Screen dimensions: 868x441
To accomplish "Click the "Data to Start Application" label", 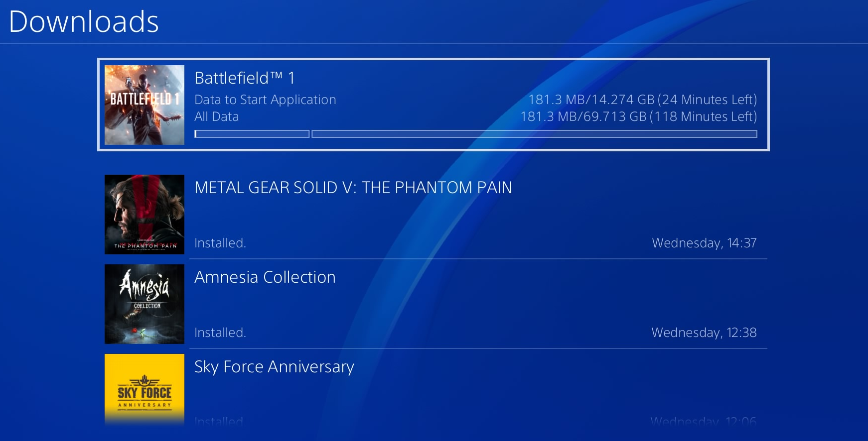I will click(x=265, y=100).
